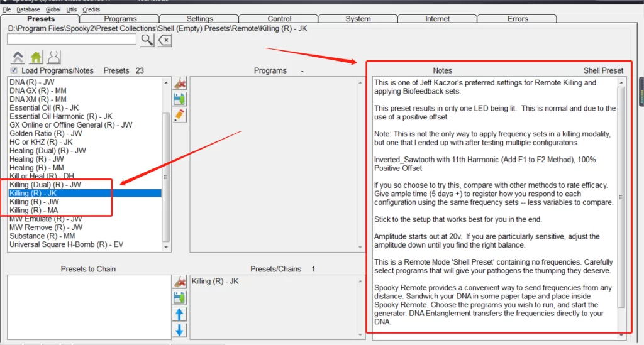Open the Database menu
The width and height of the screenshot is (644, 345).
28,9
